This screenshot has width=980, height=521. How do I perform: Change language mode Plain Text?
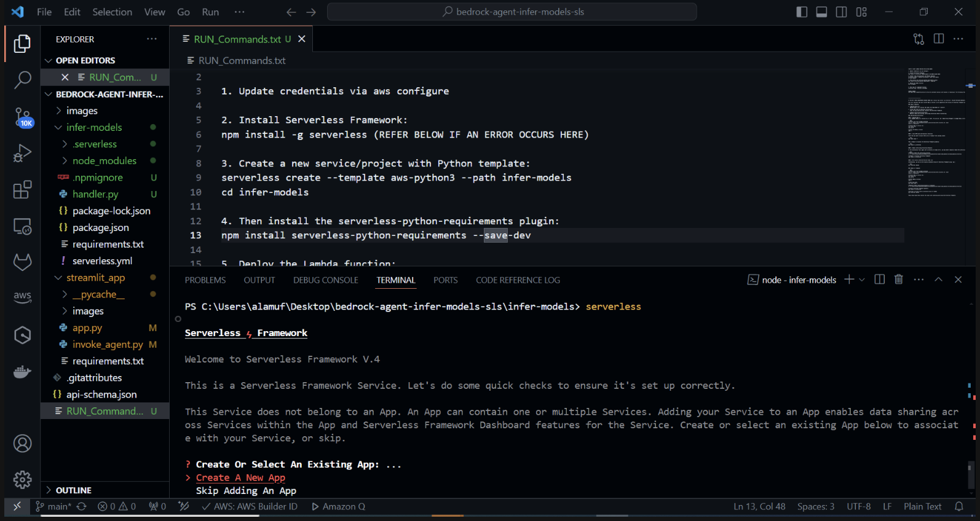922,506
